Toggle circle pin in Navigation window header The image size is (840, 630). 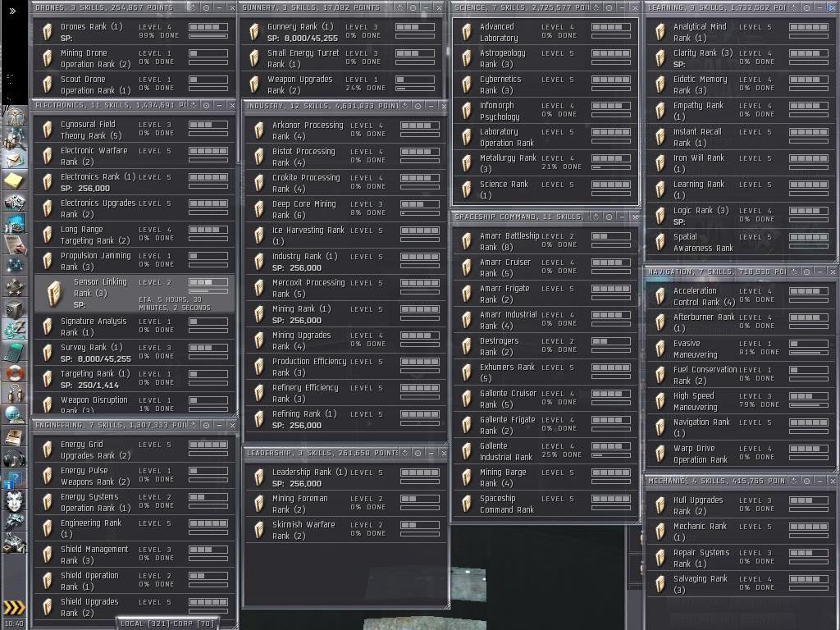pos(807,272)
